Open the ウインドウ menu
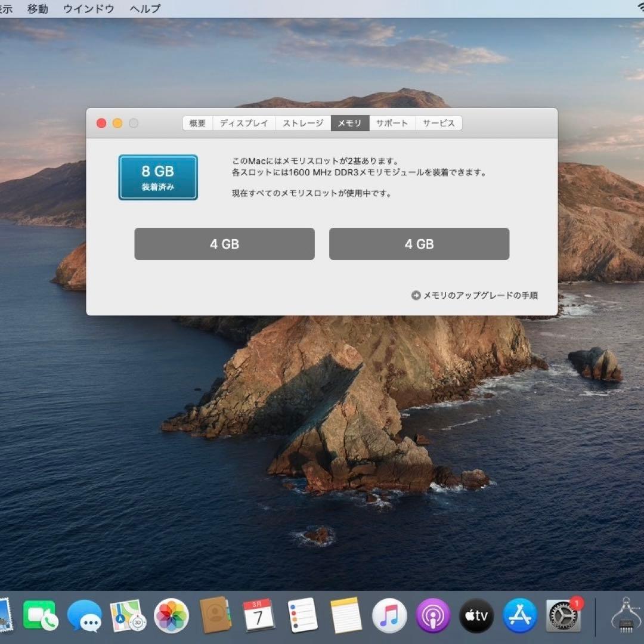Viewport: 644px width, 644px height. pyautogui.click(x=88, y=8)
